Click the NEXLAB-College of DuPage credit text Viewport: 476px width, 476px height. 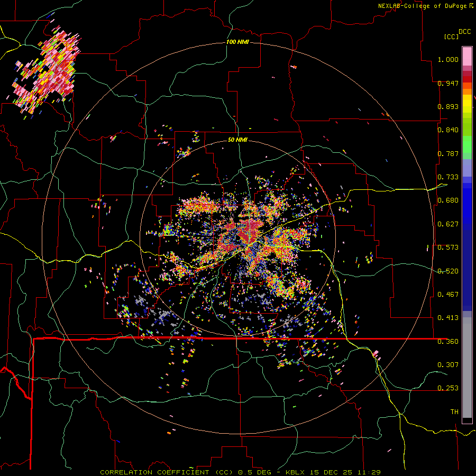click(x=423, y=6)
